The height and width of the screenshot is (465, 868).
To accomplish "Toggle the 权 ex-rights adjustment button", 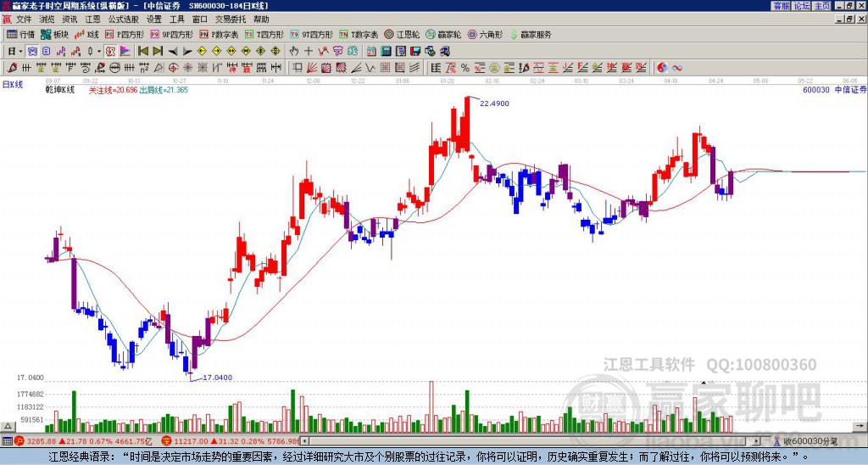I will click(x=111, y=52).
